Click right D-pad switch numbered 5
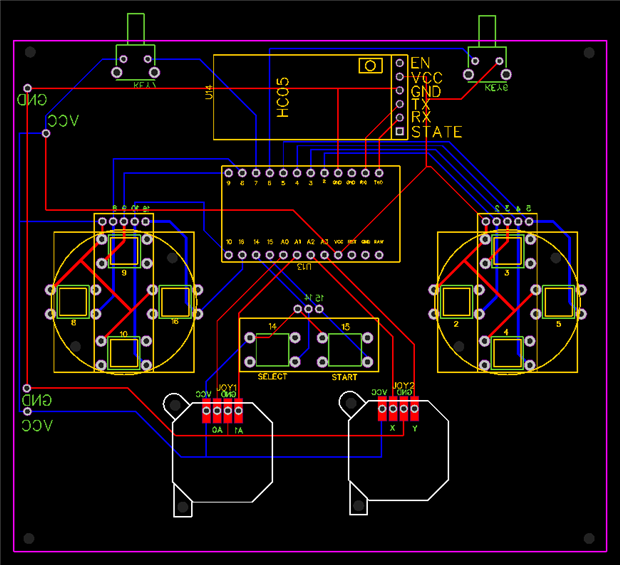 pos(558,302)
